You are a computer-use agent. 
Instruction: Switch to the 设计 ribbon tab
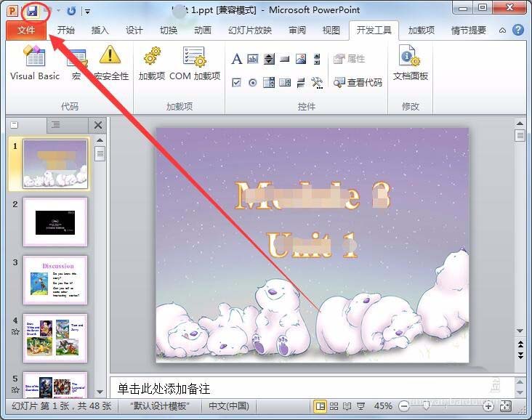pos(134,31)
